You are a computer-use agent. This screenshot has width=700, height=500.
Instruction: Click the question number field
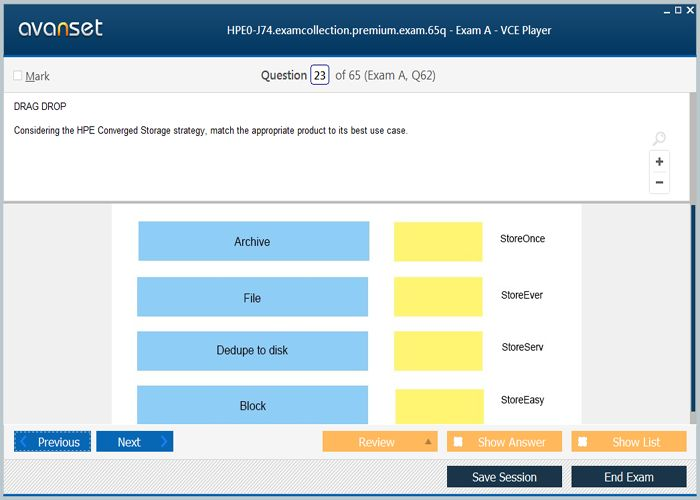click(319, 76)
